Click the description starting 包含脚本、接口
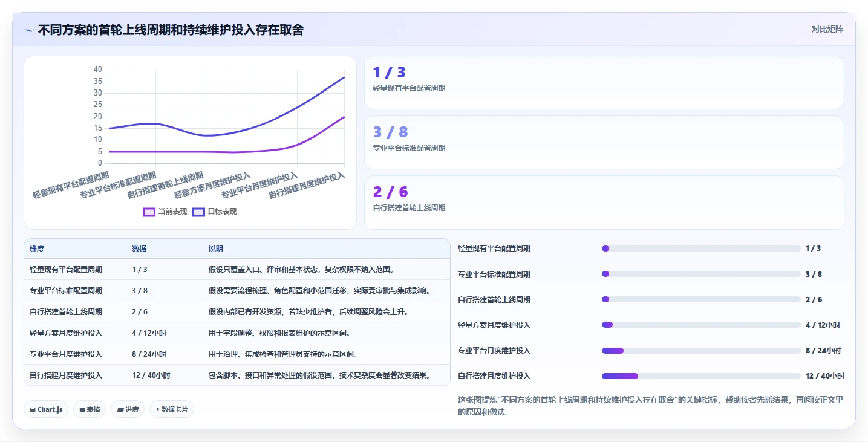Viewport: 868px width, 442px height. point(321,375)
